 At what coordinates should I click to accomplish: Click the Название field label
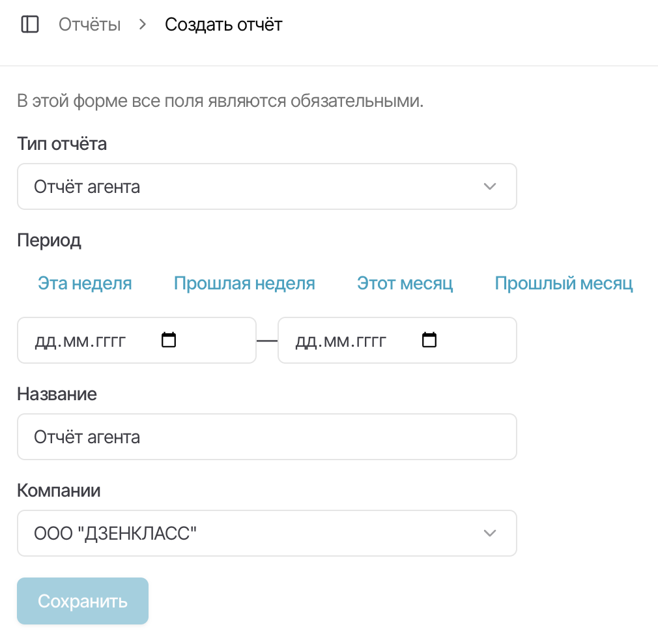coord(57,394)
